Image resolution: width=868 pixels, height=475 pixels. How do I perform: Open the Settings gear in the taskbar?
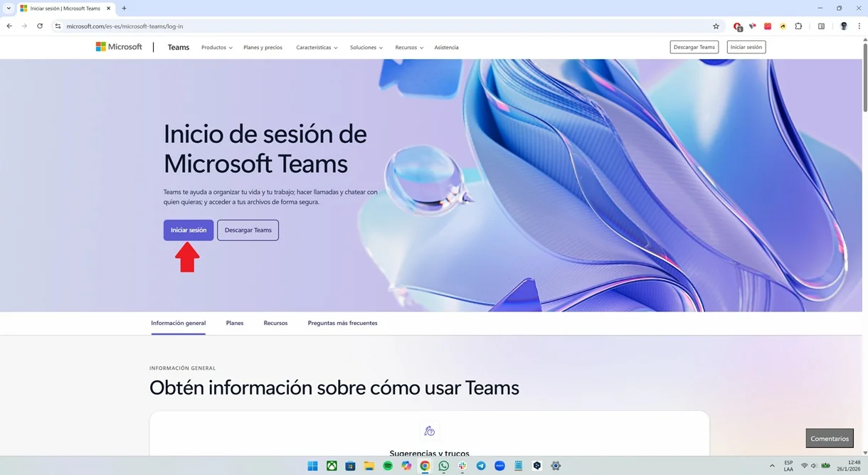(x=556, y=466)
